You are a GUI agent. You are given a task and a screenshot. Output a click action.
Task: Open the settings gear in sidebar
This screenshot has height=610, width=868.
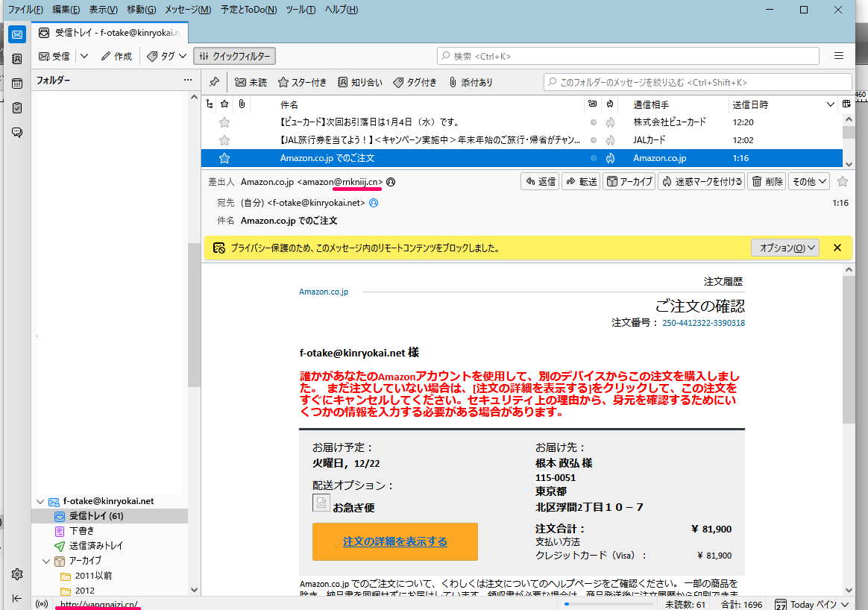[x=17, y=574]
